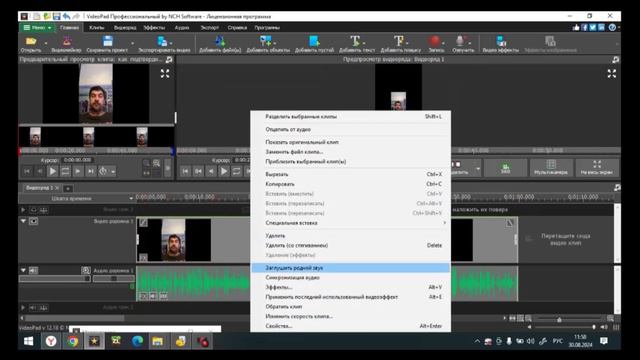
Task: Maximize clip preview with expand arrows icon
Action: pyautogui.click(x=165, y=73)
